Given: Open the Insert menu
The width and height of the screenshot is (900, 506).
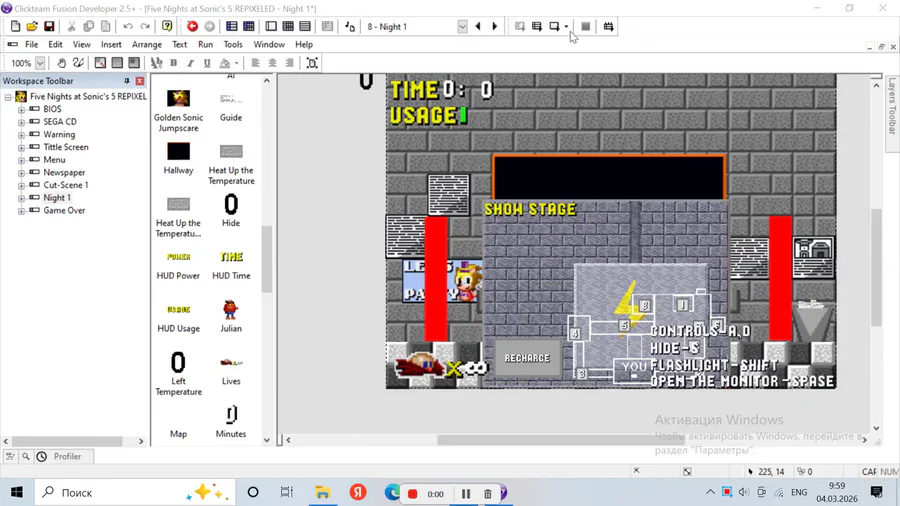Looking at the screenshot, I should [111, 44].
